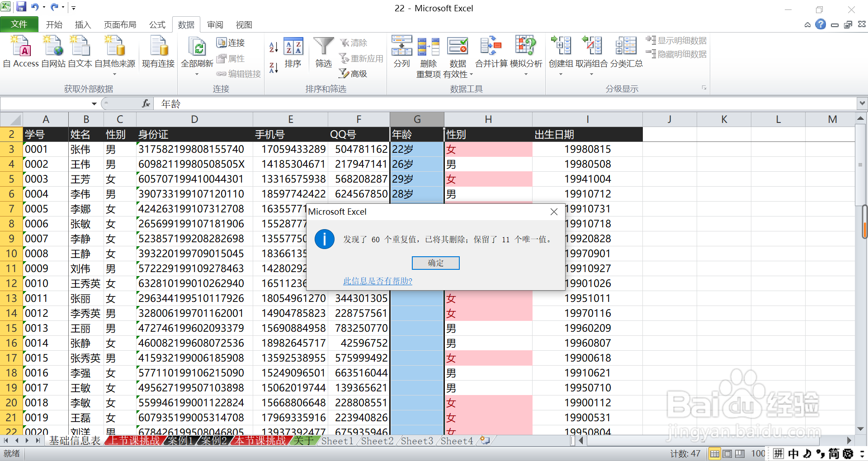Switch to the Insert (插入) tab
The width and height of the screenshot is (868, 461).
(x=83, y=25)
